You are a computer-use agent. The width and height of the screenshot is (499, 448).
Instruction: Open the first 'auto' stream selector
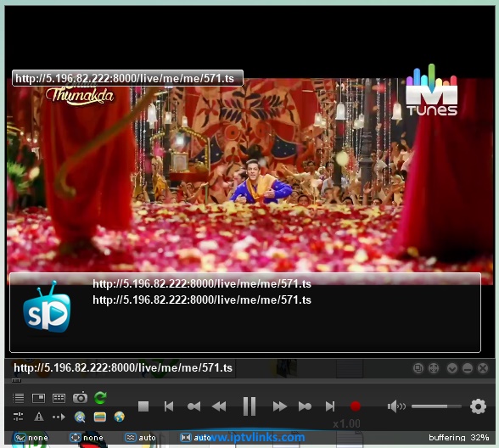[140, 438]
